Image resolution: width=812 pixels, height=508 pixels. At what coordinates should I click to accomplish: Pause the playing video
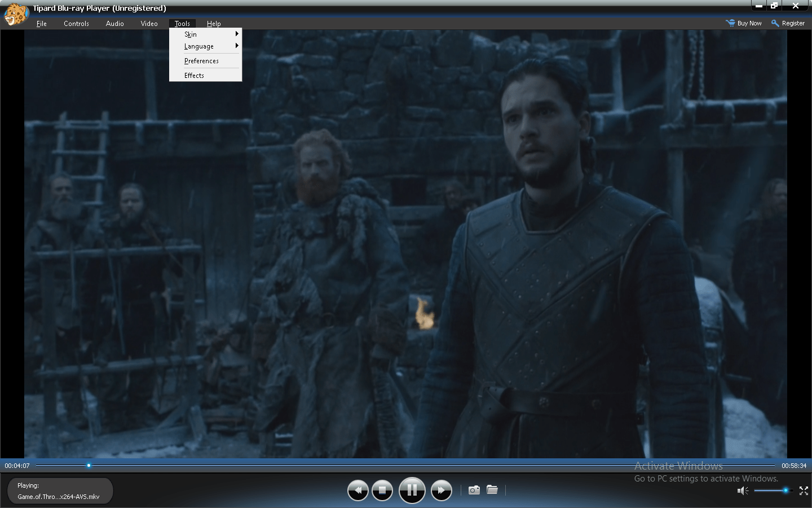pyautogui.click(x=412, y=490)
